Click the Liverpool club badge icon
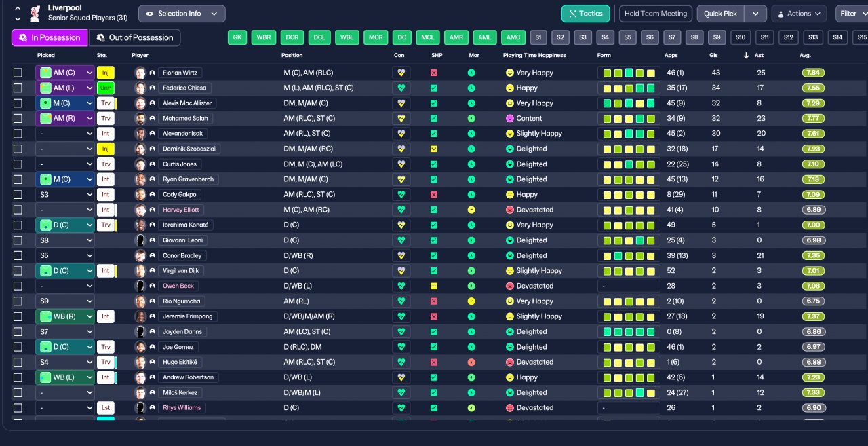 [x=35, y=13]
